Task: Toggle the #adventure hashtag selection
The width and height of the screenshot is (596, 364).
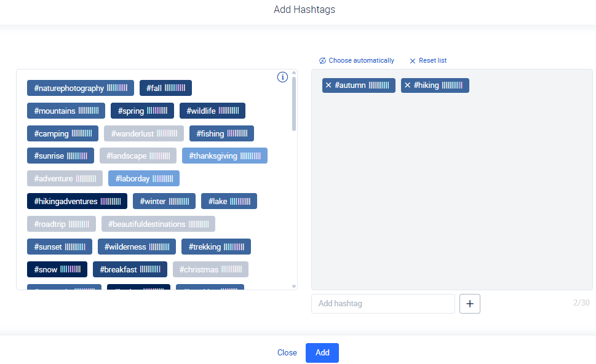Action: pyautogui.click(x=65, y=178)
